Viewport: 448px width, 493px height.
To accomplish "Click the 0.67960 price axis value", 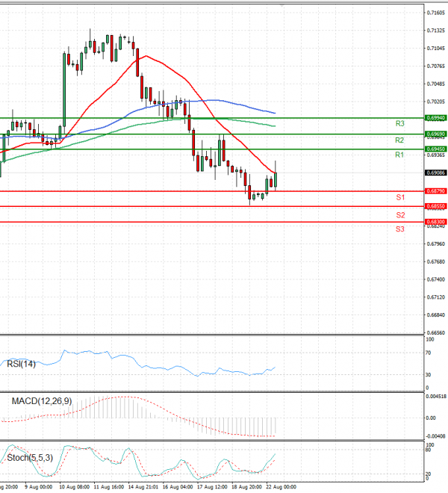I will pos(436,244).
